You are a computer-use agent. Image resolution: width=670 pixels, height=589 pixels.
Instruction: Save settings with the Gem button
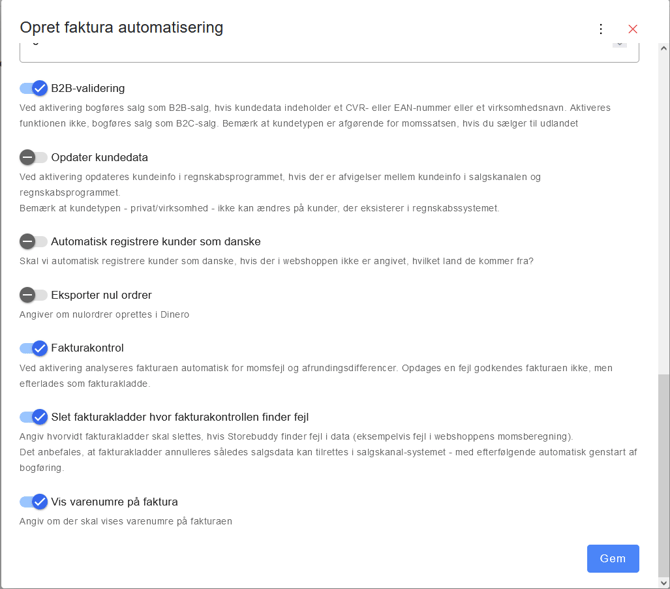(x=613, y=558)
